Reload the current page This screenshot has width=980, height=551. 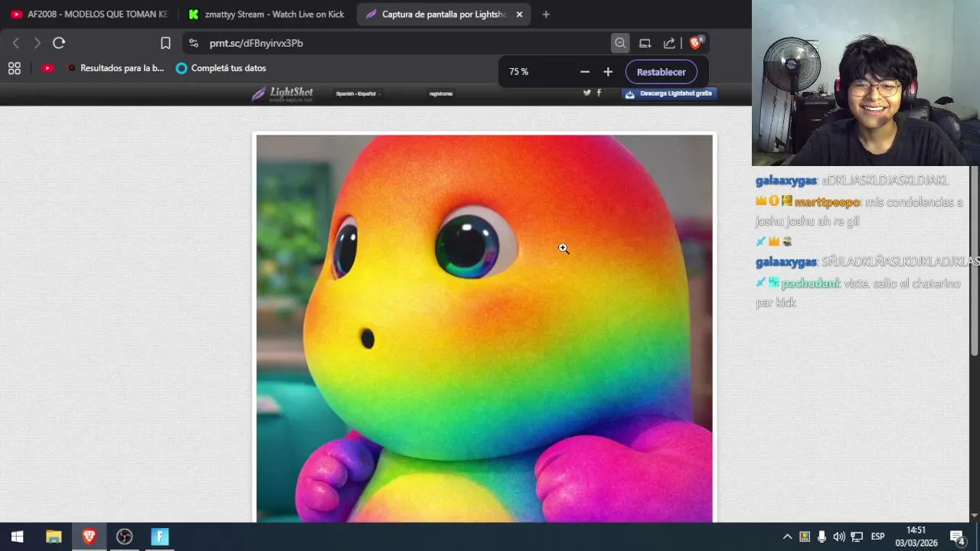[x=59, y=43]
